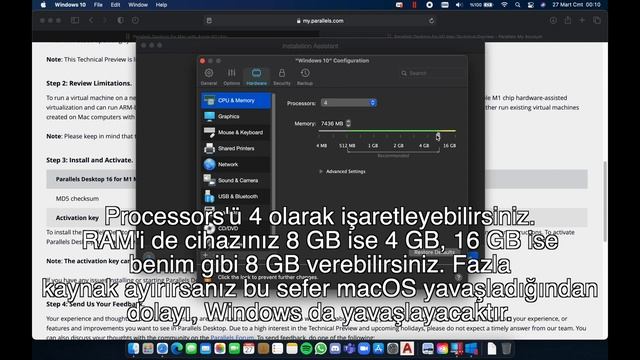Click the 2 GB memory slider label
The width and height of the screenshot is (640, 360).
[x=398, y=146]
